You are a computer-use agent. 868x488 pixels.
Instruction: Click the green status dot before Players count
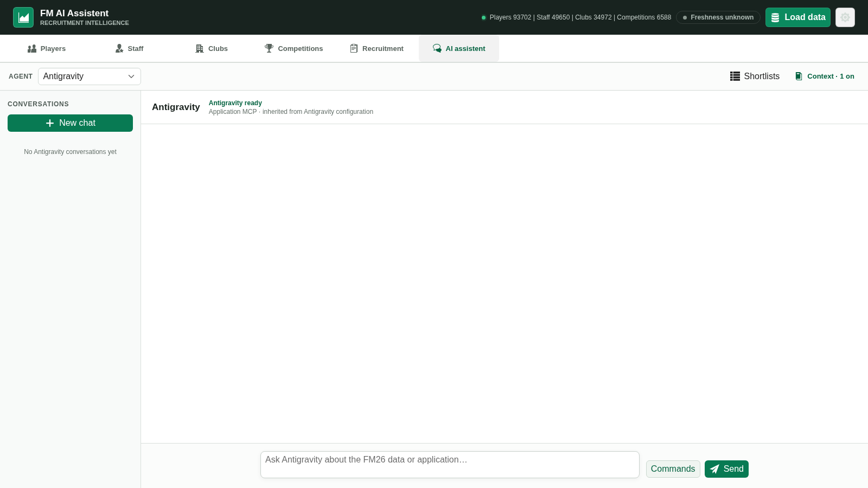(x=483, y=17)
